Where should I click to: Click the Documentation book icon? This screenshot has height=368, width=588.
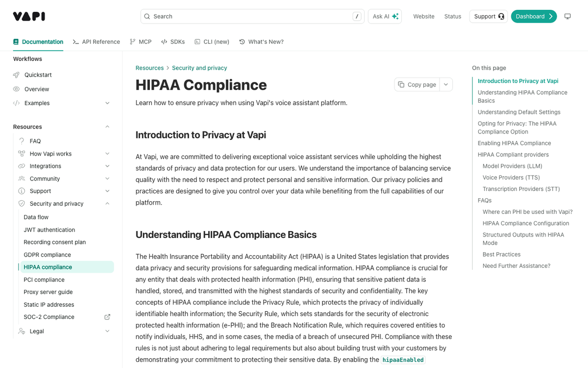pos(16,42)
